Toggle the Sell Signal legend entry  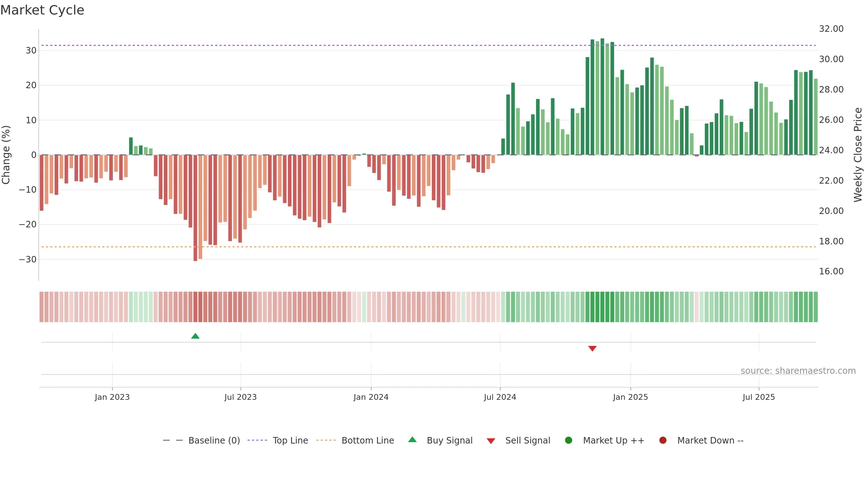(x=518, y=440)
